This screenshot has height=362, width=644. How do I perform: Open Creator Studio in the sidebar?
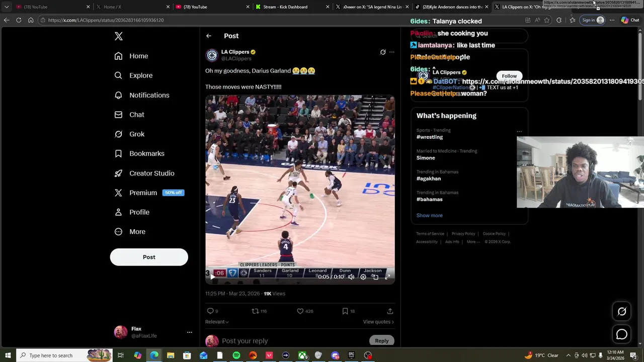coord(144,173)
